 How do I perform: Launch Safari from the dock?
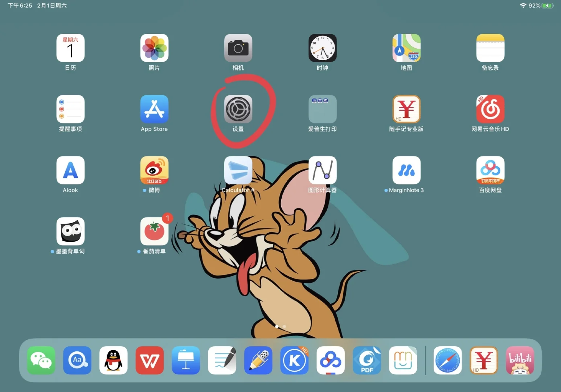tap(447, 360)
